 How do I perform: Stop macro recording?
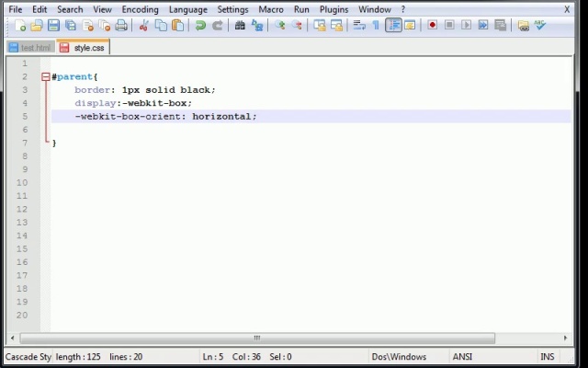(449, 25)
